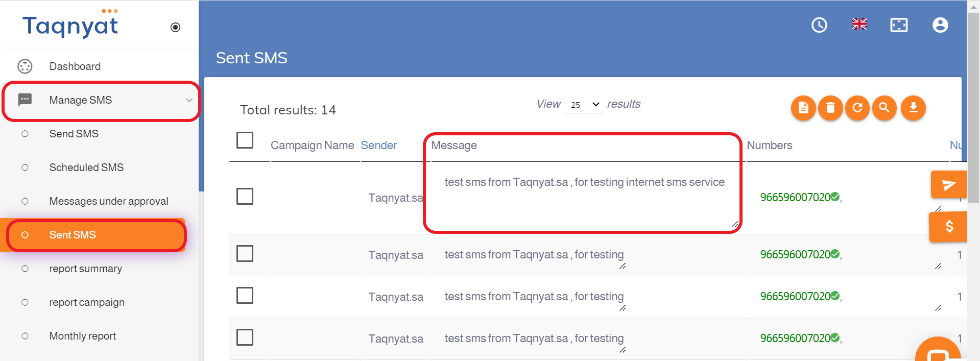
Task: Open Scheduled SMS menu item
Action: [86, 167]
